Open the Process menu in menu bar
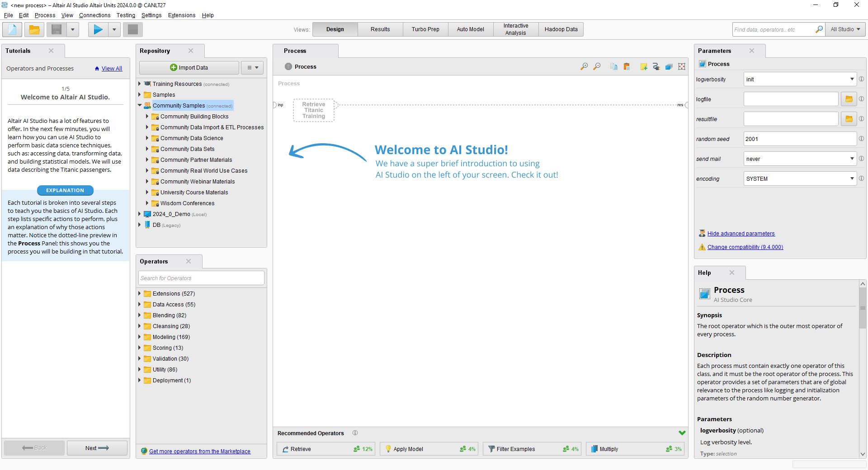Viewport: 868px width, 470px height. coord(44,15)
